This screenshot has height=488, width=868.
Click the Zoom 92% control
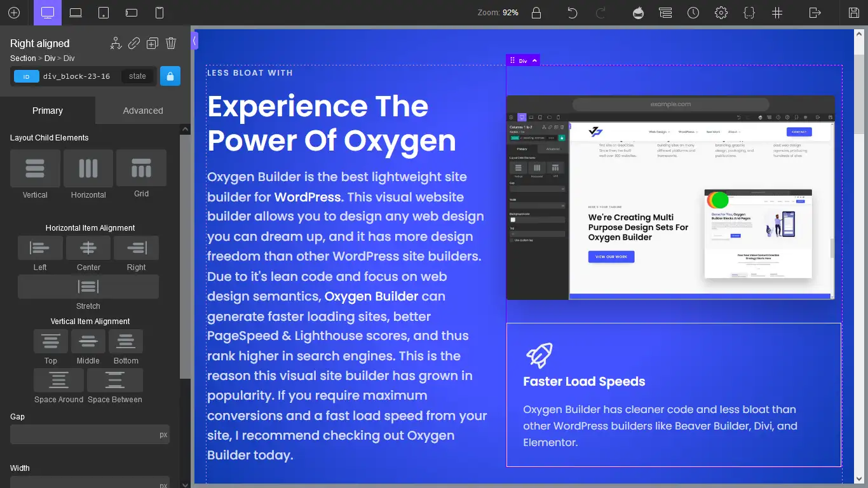click(498, 11)
